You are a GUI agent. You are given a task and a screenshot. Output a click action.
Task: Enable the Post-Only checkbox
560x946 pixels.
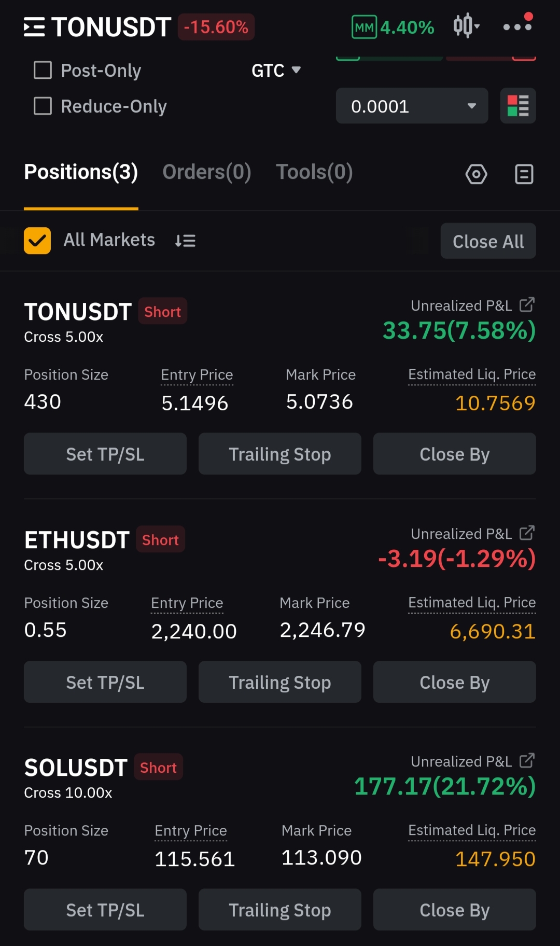pos(43,70)
